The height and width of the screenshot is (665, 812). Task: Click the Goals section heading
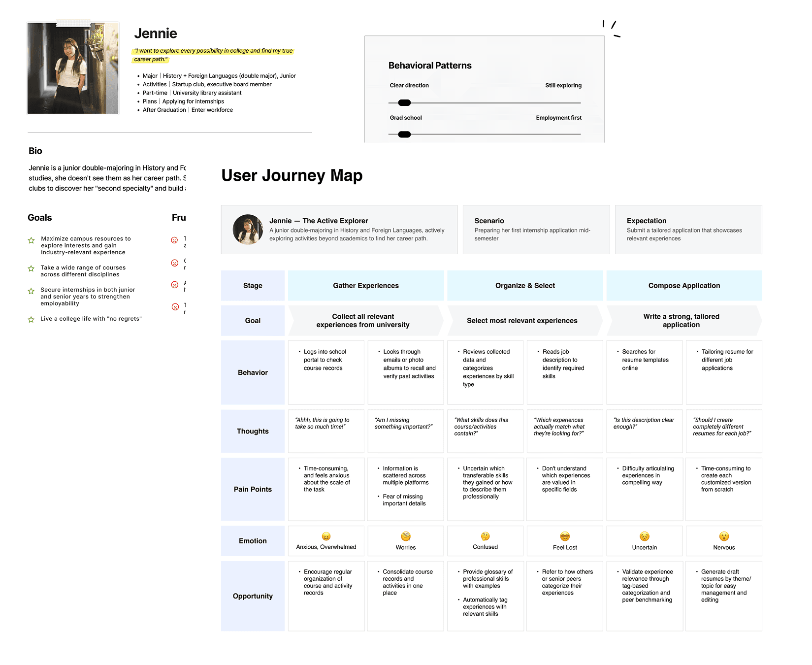[40, 218]
